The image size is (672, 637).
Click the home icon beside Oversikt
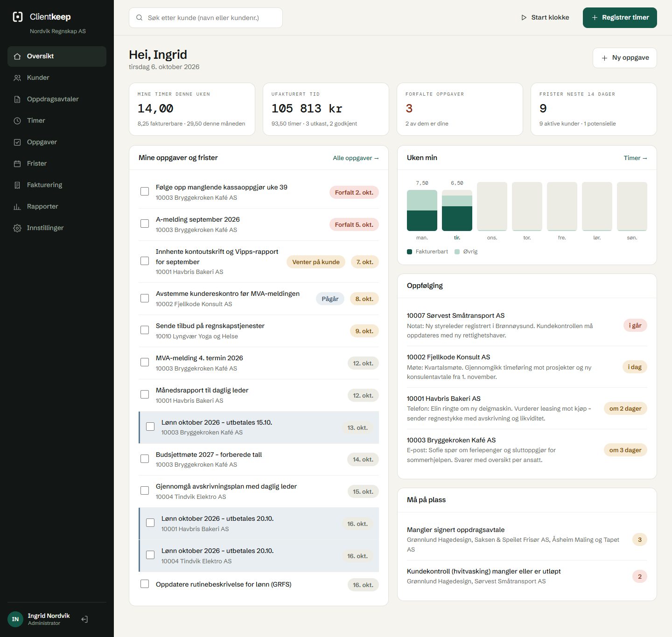coord(17,56)
